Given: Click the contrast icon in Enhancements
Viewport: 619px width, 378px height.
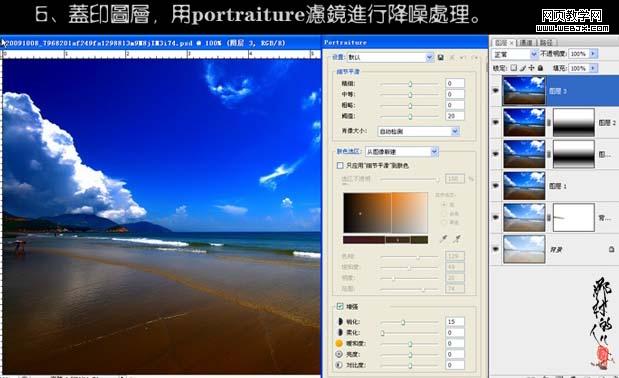Looking at the screenshot, I should click(x=339, y=365).
